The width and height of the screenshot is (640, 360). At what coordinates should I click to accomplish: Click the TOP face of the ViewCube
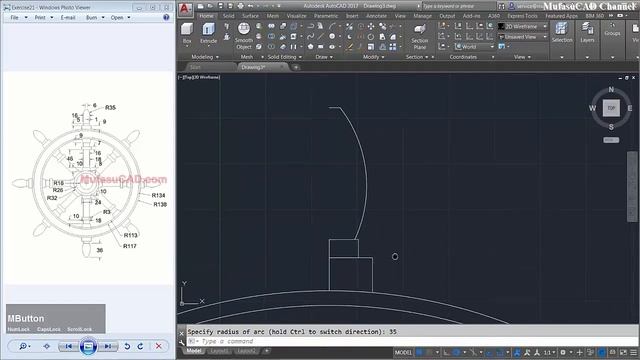611,108
